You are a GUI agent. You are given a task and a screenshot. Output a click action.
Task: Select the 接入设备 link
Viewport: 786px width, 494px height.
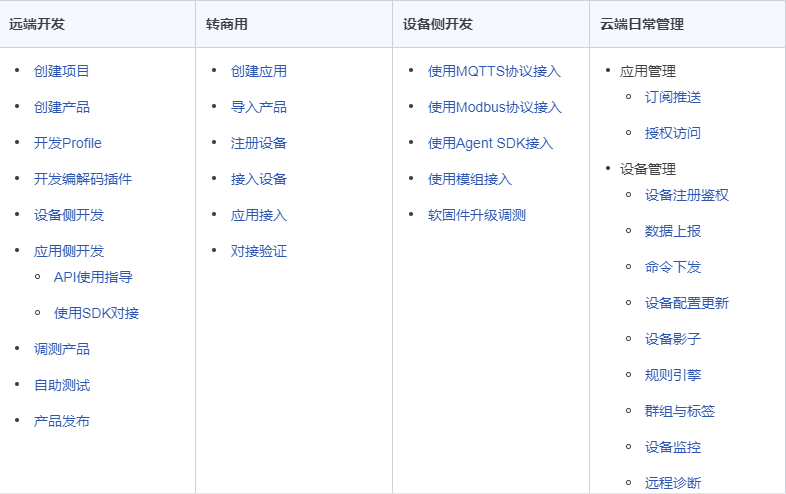259,179
